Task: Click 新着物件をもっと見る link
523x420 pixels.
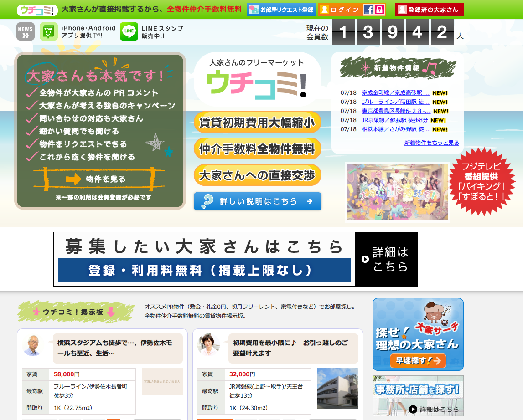Action: [x=432, y=143]
